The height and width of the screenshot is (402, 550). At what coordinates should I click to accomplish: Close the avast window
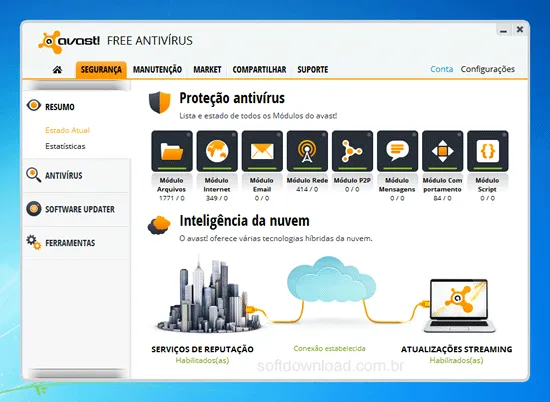[520, 30]
